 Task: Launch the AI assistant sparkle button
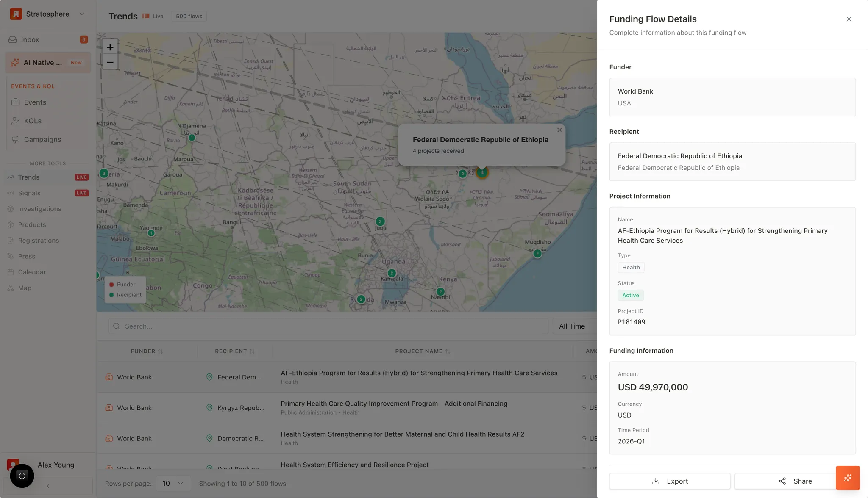[847, 478]
